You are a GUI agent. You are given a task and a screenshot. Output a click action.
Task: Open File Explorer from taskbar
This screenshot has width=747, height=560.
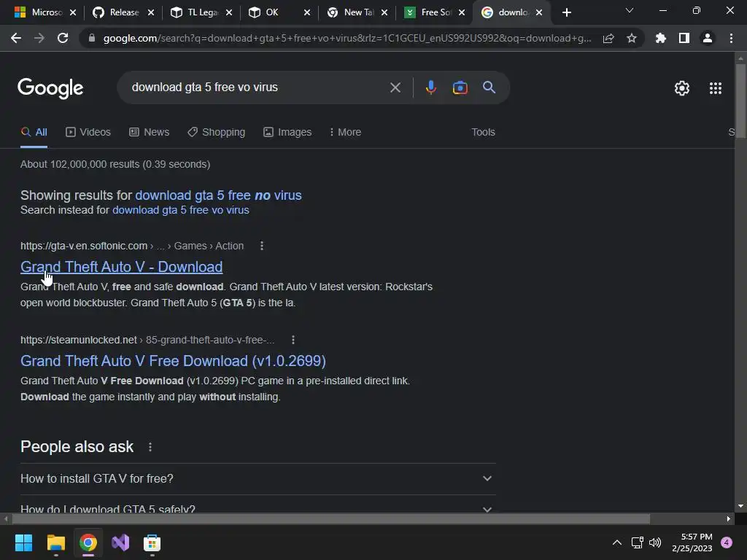[x=55, y=542]
